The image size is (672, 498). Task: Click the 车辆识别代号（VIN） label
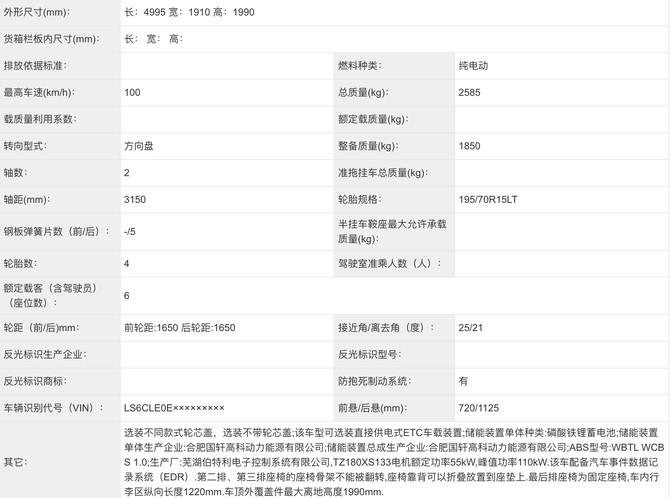54,408
